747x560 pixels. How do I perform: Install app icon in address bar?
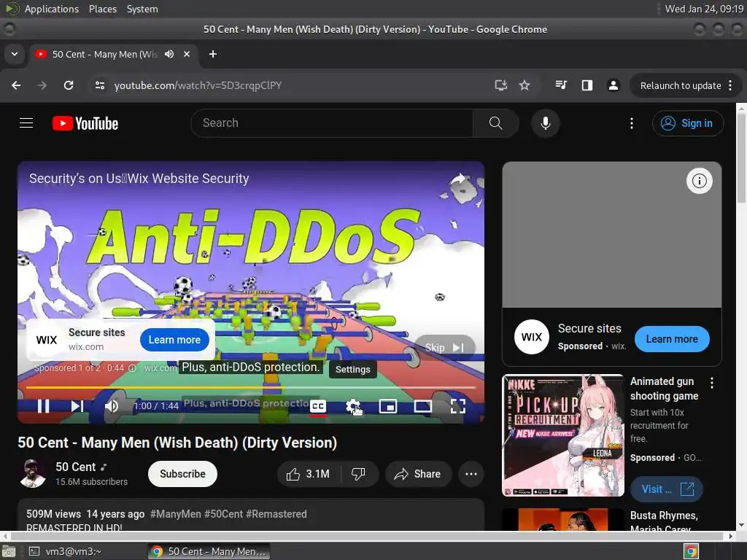click(500, 85)
